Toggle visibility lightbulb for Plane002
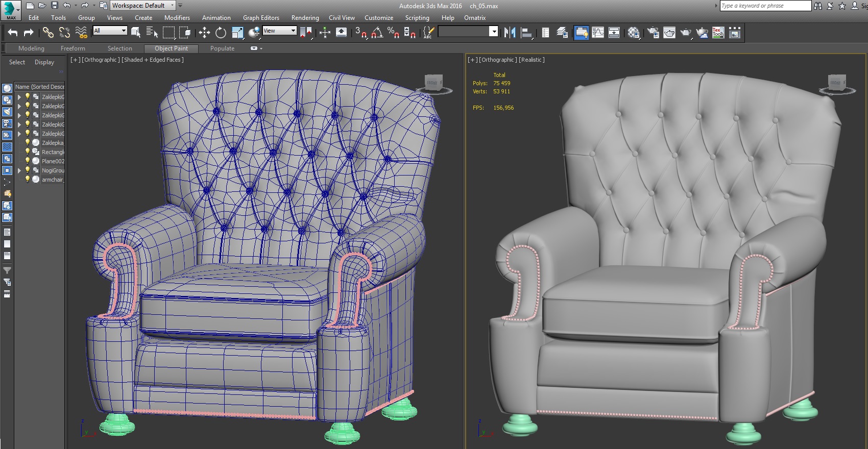This screenshot has width=868, height=449. coord(28,161)
